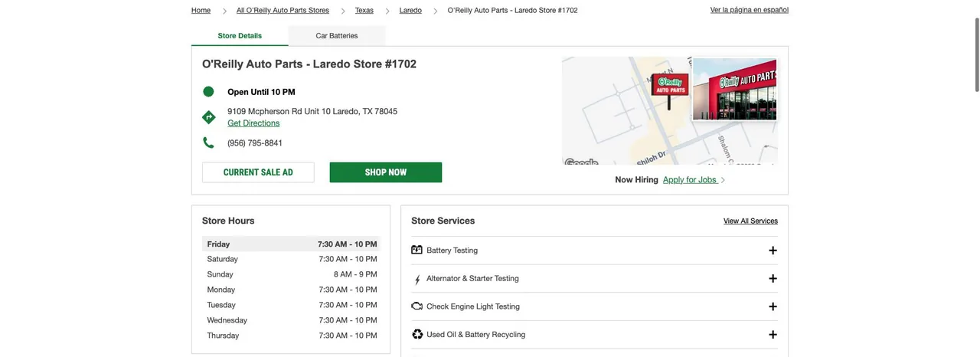Click the Laredo Store #1702 heading
980x357 pixels.
click(x=309, y=64)
